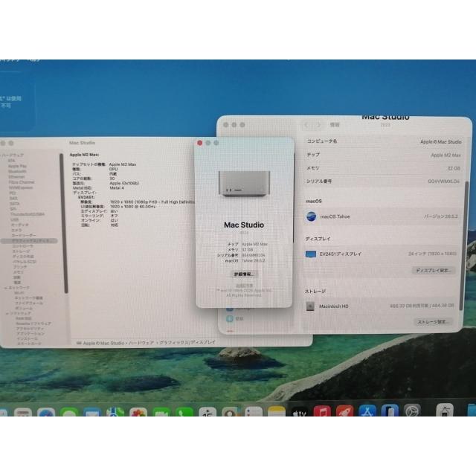Click the コンピュータ名 row in System Settings
This screenshot has width=476, height=476.
point(384,141)
